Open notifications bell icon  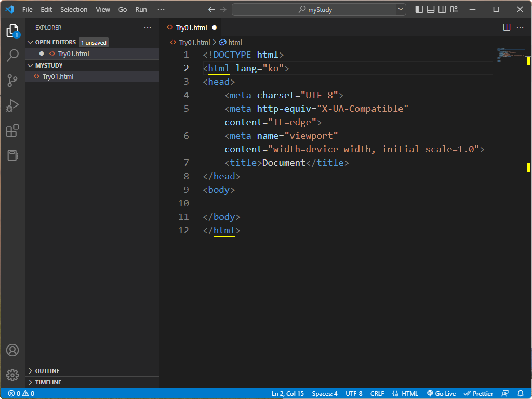pos(521,394)
